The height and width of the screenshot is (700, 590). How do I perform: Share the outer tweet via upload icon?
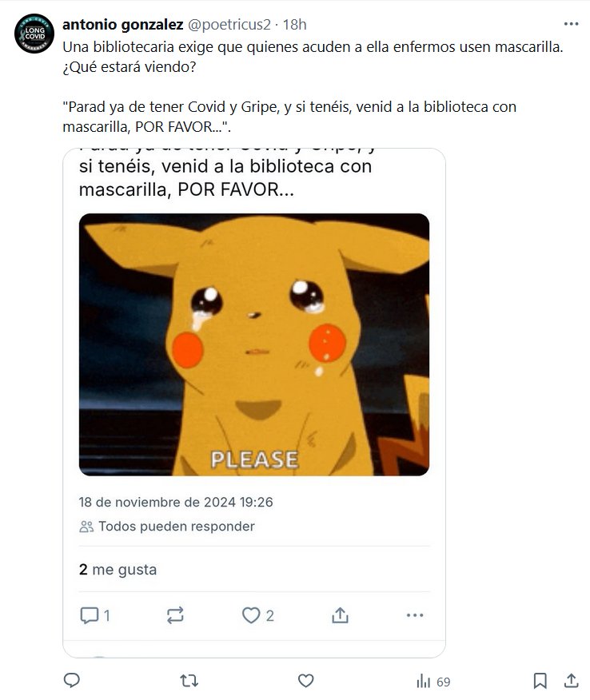(572, 681)
